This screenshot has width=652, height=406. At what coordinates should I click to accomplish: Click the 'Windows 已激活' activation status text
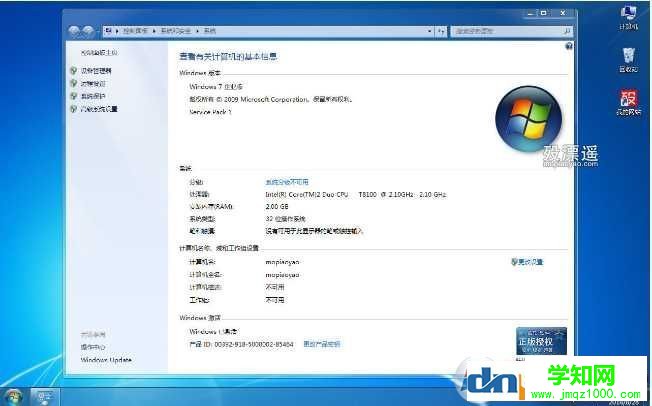[x=214, y=332]
